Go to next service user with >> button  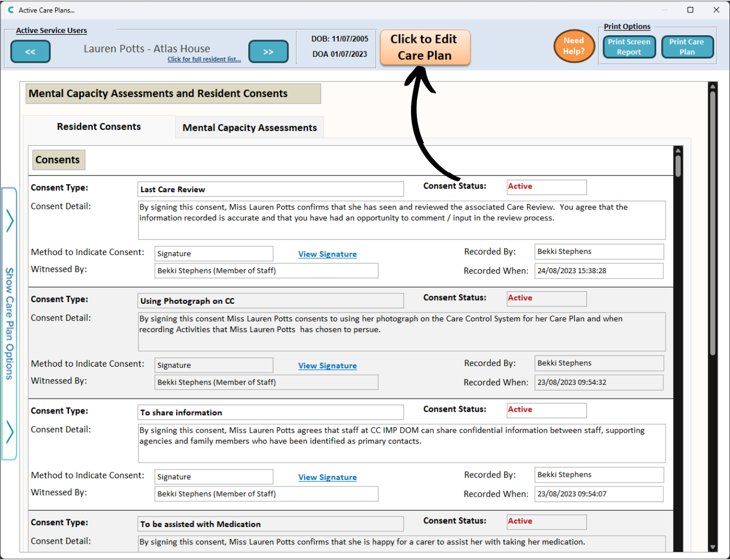point(268,52)
